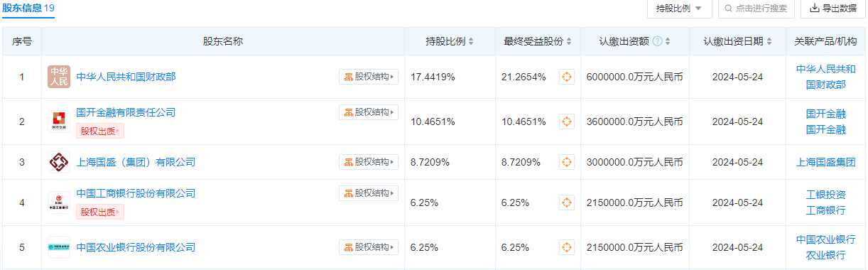The height and width of the screenshot is (270, 868).
Task: Expand 股权结构 for 上海国盛（集团）有限公司
Action: [x=368, y=162]
